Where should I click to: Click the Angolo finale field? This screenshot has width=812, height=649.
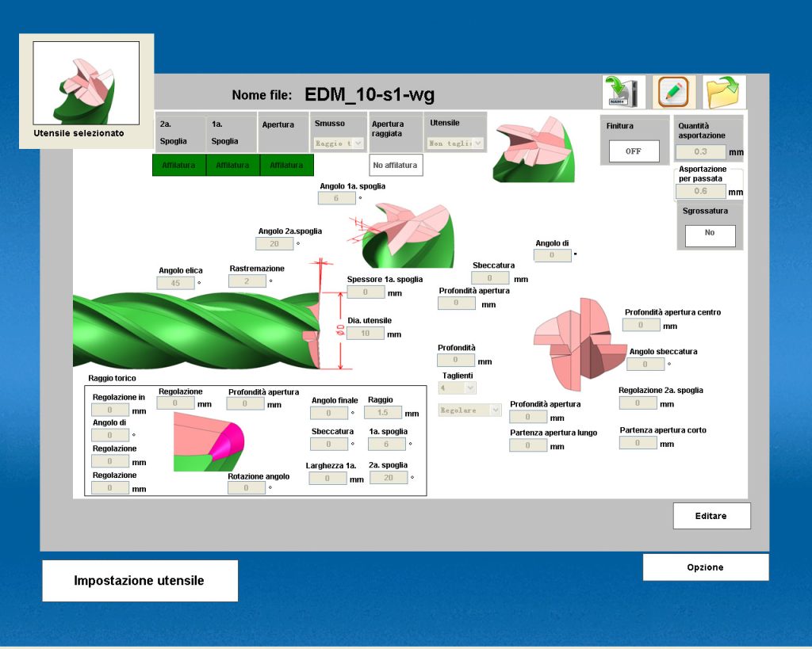click(x=329, y=413)
